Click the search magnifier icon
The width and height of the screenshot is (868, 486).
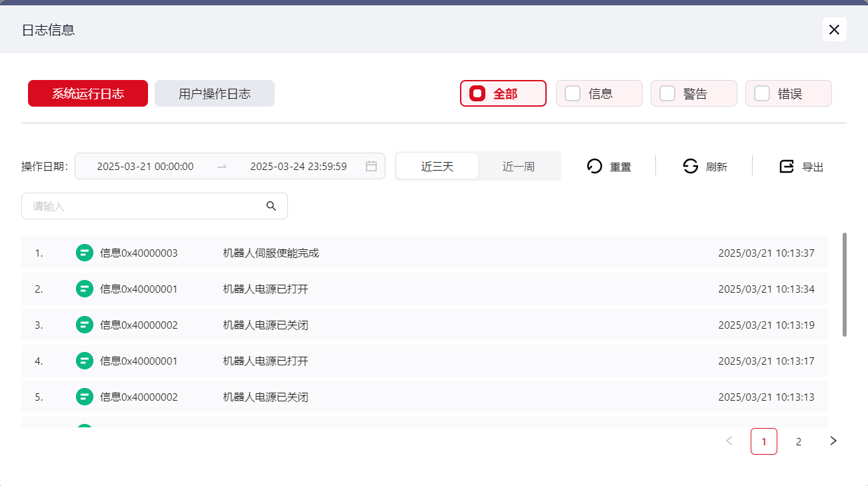pos(271,206)
